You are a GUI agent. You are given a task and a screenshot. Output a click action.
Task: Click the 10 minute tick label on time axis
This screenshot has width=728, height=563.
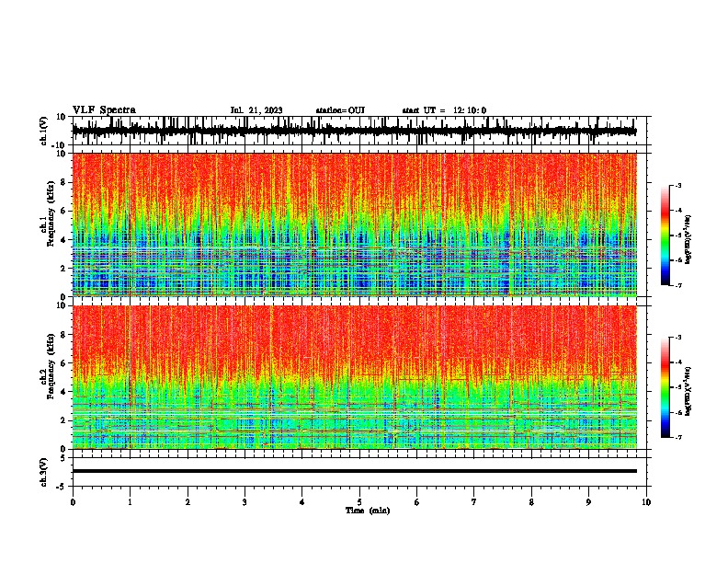click(646, 502)
